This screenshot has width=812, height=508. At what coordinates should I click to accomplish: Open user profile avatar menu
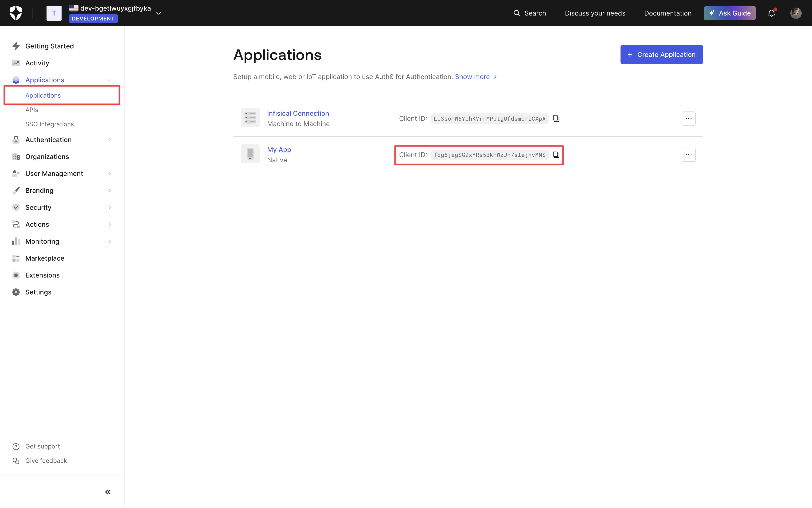(796, 13)
